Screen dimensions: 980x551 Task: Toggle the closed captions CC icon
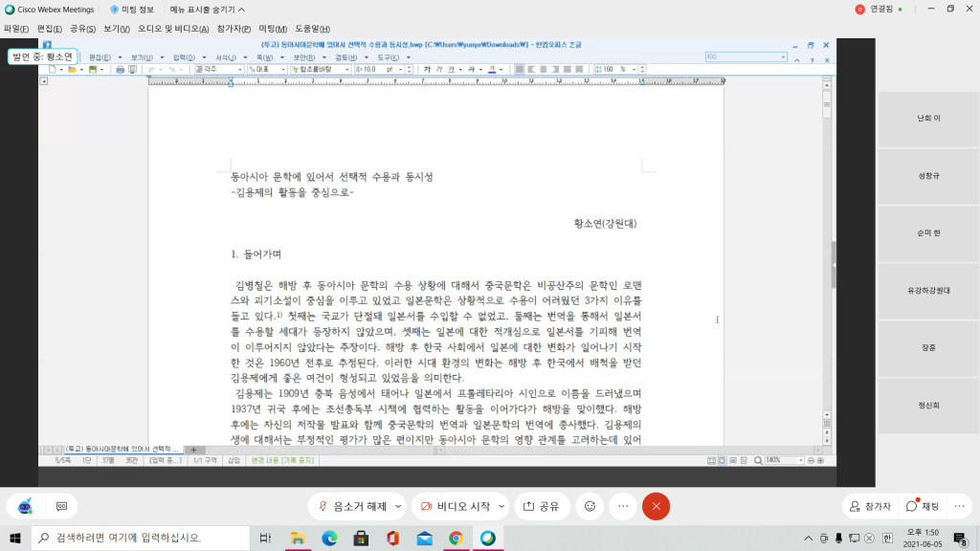(61, 506)
